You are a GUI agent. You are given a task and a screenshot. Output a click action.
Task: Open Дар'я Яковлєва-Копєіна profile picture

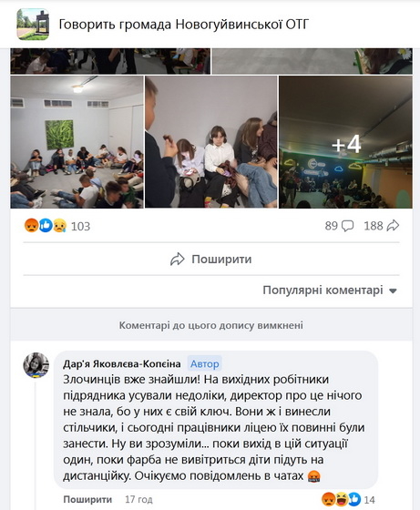pos(36,365)
